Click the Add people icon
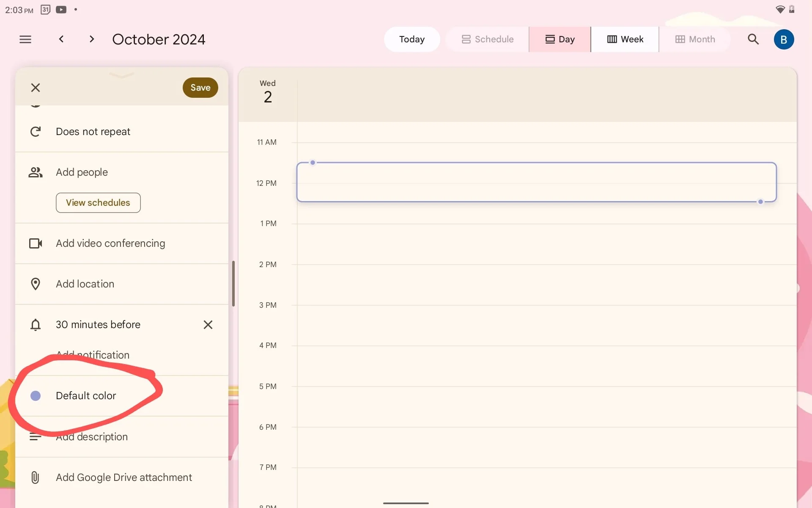This screenshot has height=508, width=812. point(35,172)
